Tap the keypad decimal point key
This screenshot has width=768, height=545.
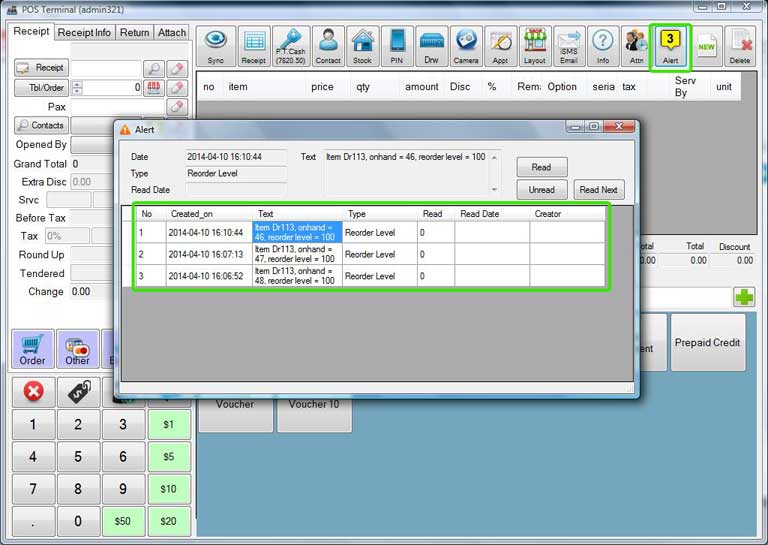(33, 521)
